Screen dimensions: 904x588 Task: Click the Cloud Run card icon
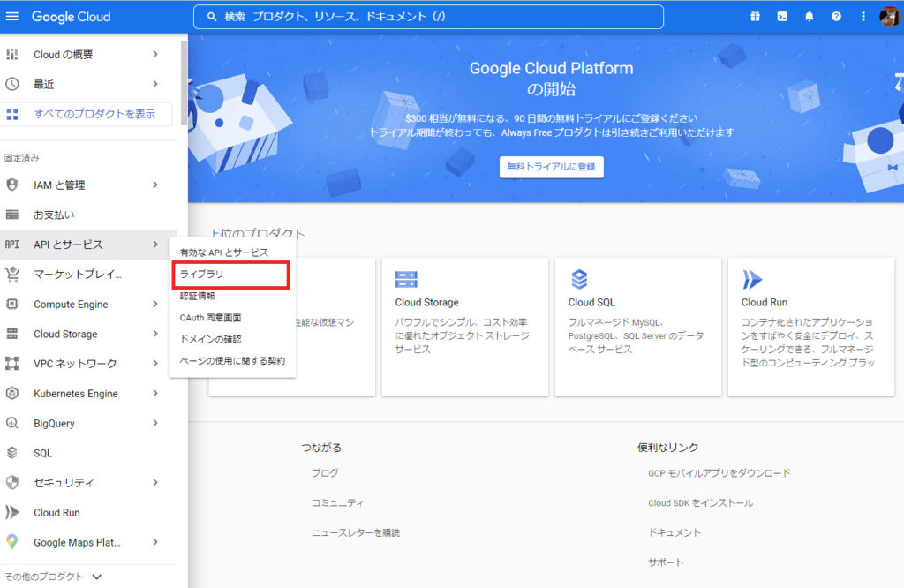(752, 280)
